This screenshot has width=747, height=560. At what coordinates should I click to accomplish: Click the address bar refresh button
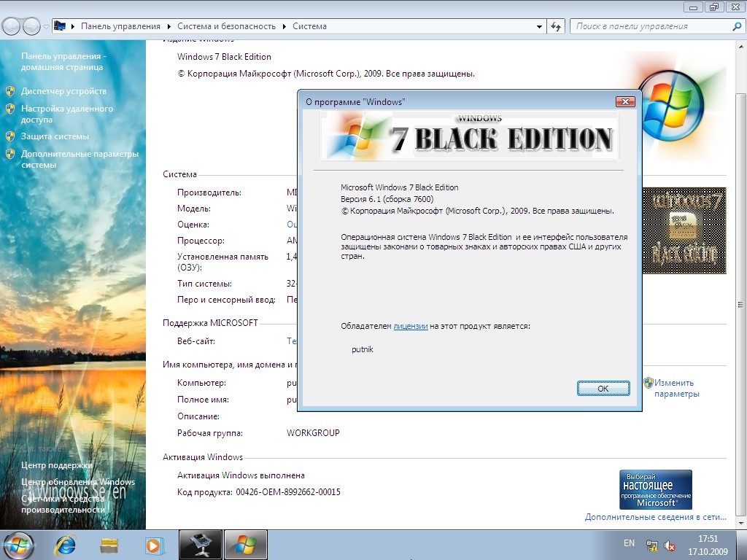click(555, 27)
